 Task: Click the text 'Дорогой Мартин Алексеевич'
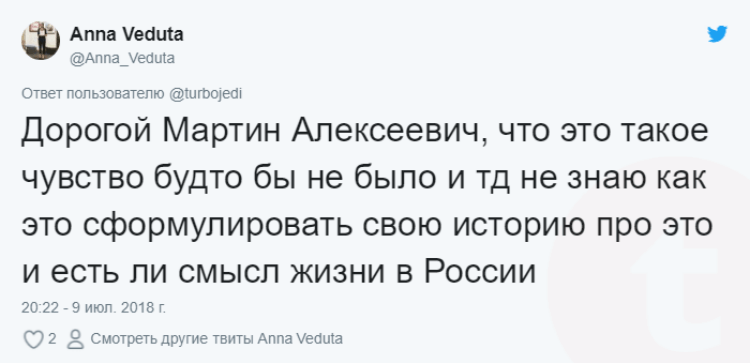[x=253, y=133]
